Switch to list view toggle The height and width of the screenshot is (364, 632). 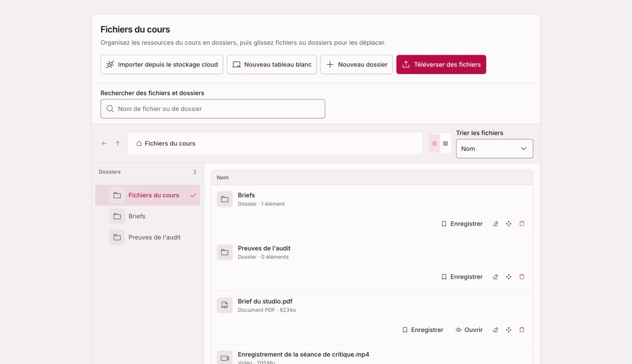(x=434, y=144)
